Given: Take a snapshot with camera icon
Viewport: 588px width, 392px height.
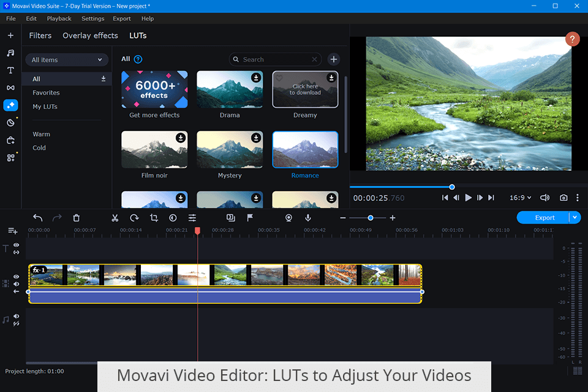Looking at the screenshot, I should (563, 198).
